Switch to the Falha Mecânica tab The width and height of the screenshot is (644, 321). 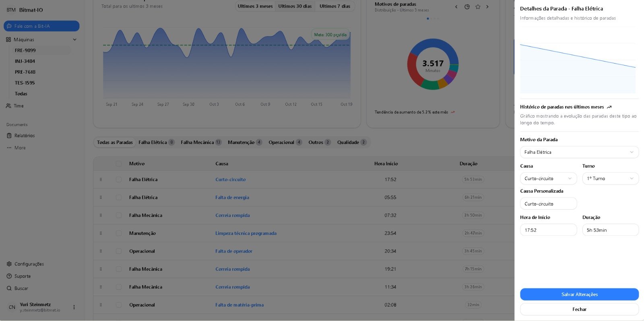200,142
